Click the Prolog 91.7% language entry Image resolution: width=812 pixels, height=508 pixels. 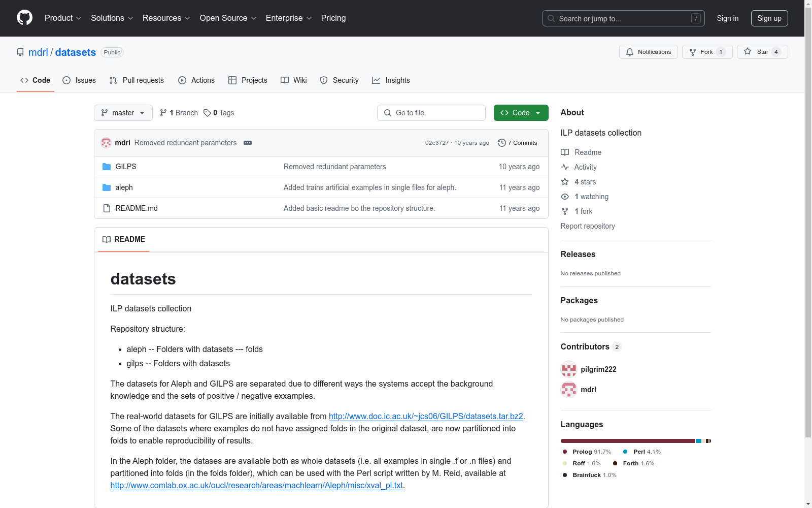point(587,452)
